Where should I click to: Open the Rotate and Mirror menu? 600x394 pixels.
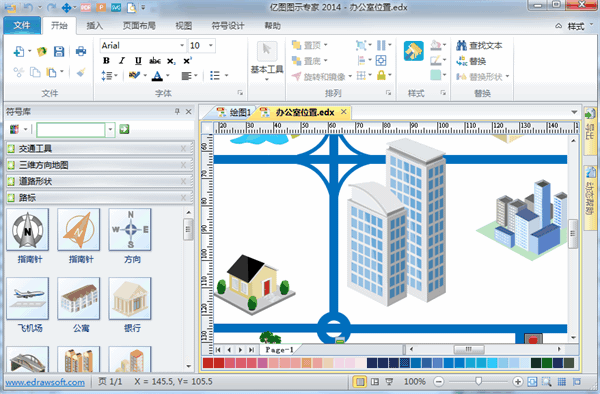coord(321,77)
